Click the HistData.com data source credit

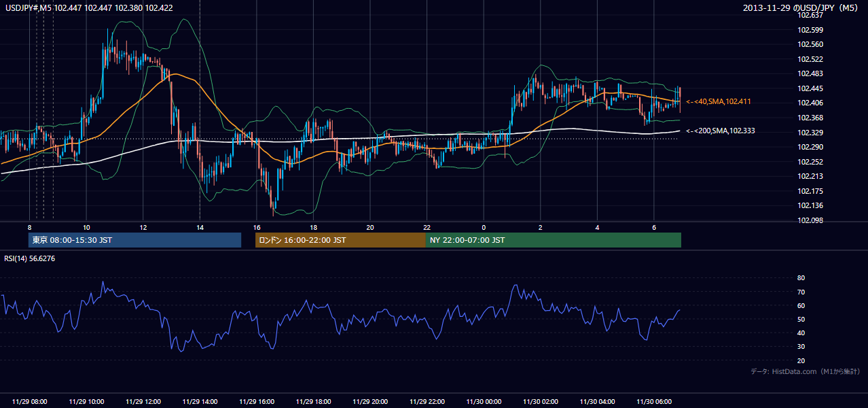pos(806,371)
